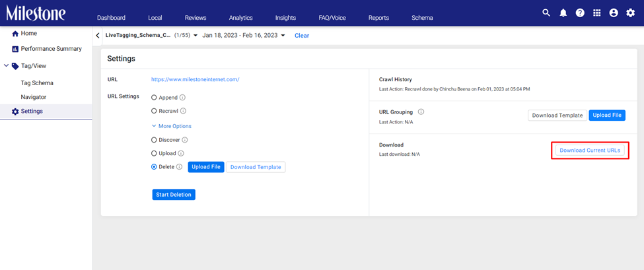Click the search magnifier icon

tap(546, 13)
